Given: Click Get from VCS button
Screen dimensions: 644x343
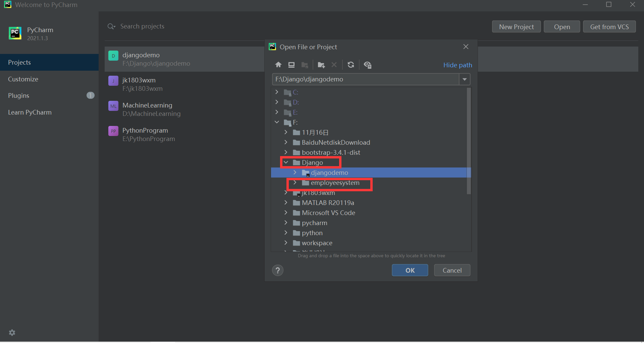Looking at the screenshot, I should point(609,27).
